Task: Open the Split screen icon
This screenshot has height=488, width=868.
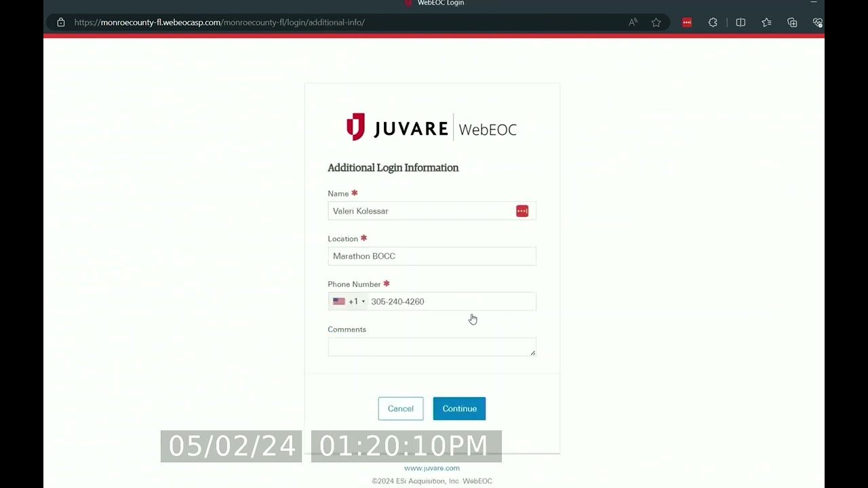Action: pyautogui.click(x=741, y=22)
